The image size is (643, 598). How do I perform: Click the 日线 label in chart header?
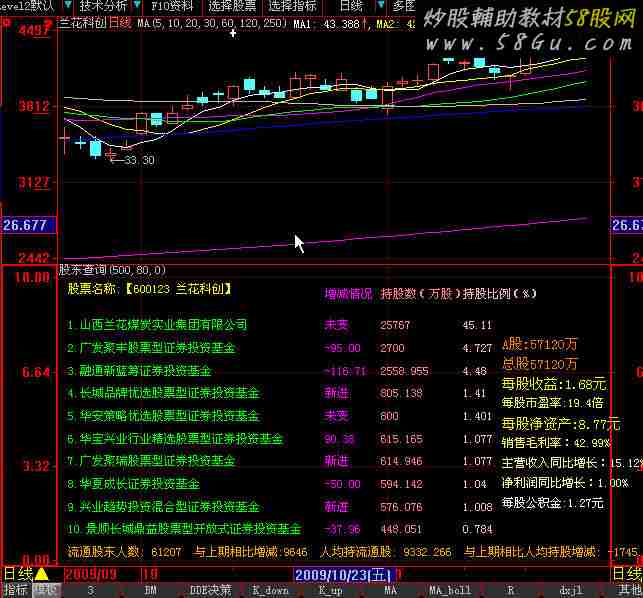[119, 22]
